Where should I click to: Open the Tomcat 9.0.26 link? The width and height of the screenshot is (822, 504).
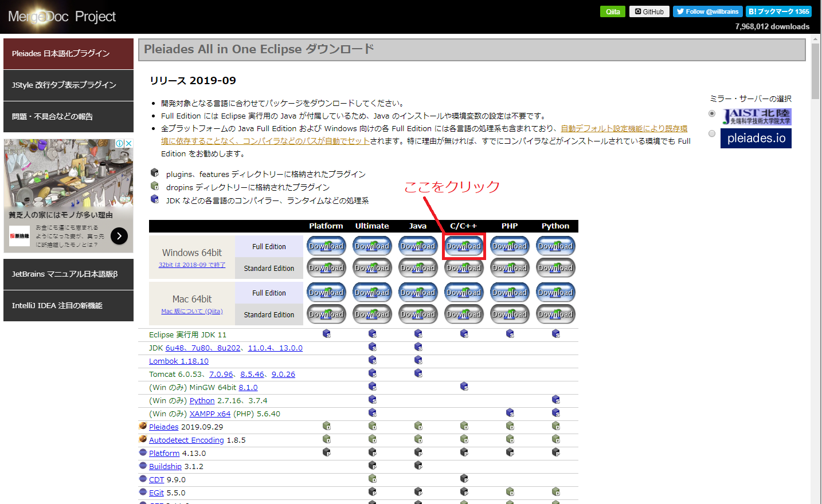coord(283,374)
